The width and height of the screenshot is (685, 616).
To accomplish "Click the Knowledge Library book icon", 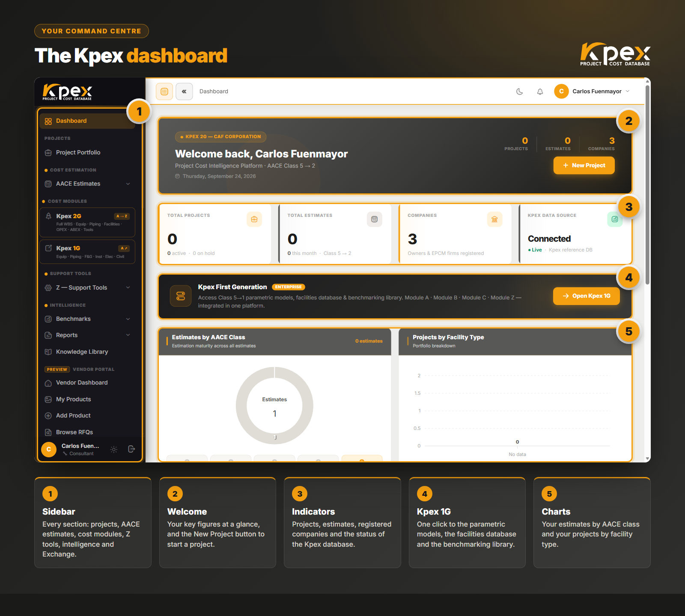I will pos(48,352).
